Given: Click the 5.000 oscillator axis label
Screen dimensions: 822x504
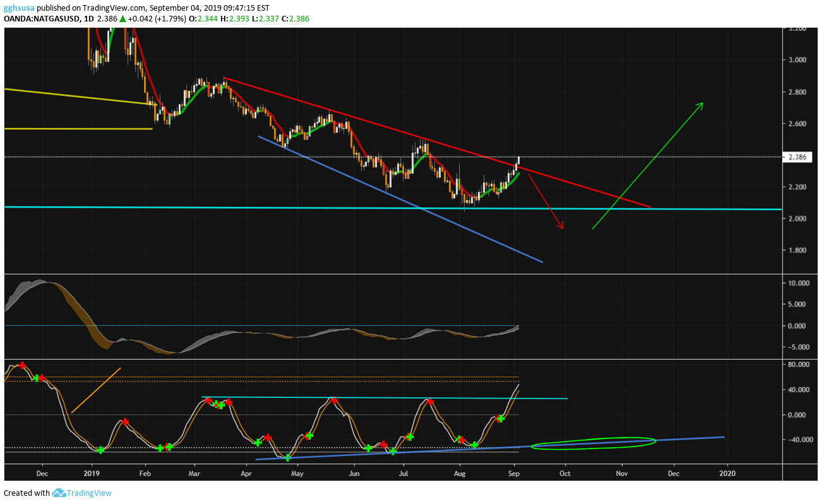Looking at the screenshot, I should (x=798, y=305).
